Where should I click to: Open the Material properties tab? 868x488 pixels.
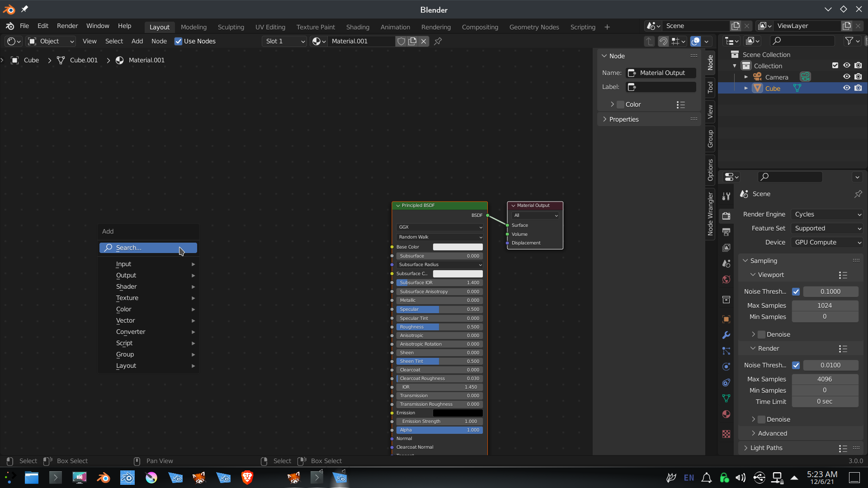[x=726, y=414]
